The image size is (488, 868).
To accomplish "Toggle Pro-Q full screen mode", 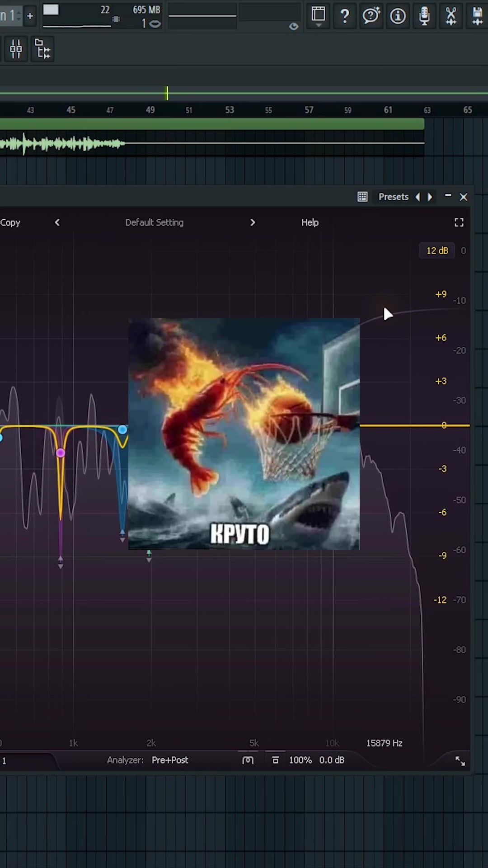I will coord(459,222).
